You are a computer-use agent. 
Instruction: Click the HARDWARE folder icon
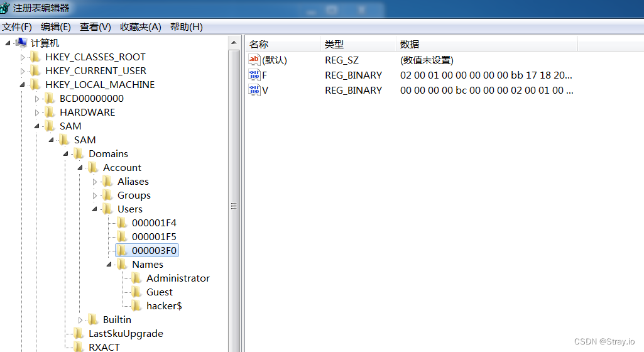(x=50, y=112)
